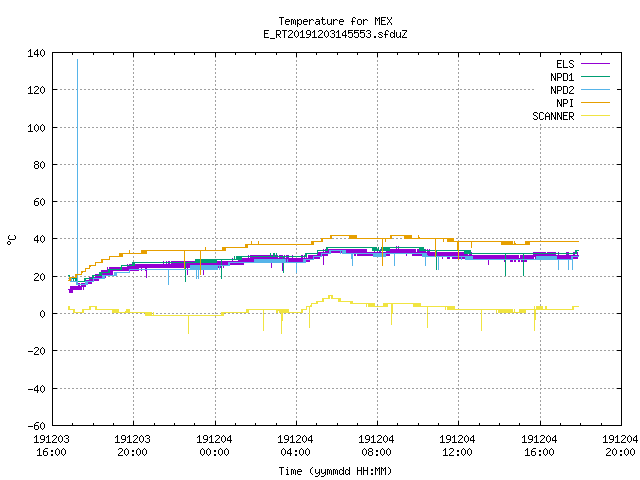Image resolution: width=640 pixels, height=480 pixels.
Task: Click the yellow SCANNER legend line sample
Action: (595, 116)
